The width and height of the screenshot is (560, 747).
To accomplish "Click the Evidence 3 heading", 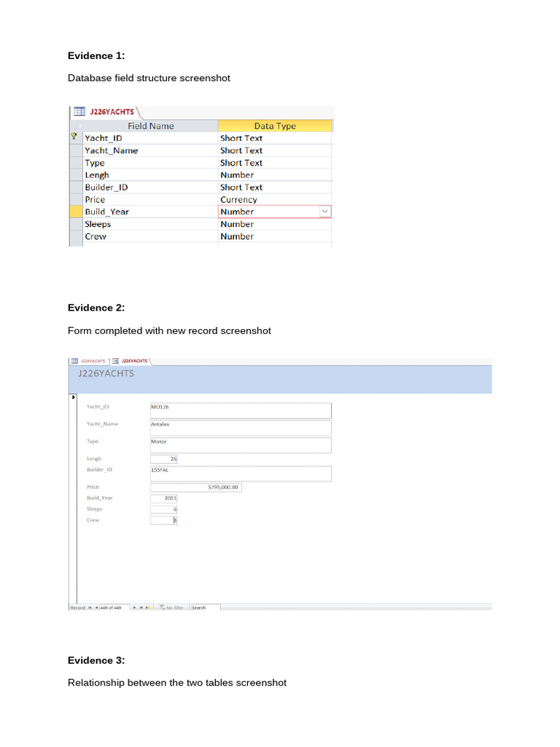I will (x=96, y=660).
